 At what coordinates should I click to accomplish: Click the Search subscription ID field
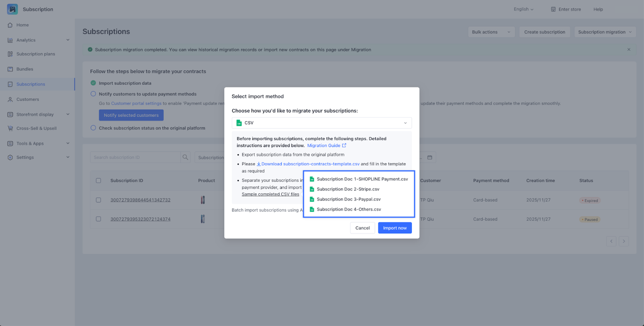tap(135, 158)
